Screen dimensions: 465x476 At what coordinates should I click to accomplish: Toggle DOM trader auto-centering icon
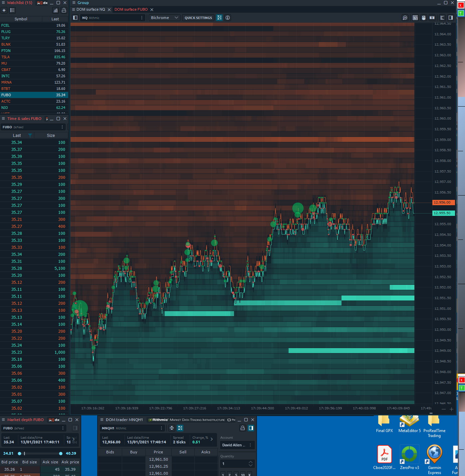180,428
